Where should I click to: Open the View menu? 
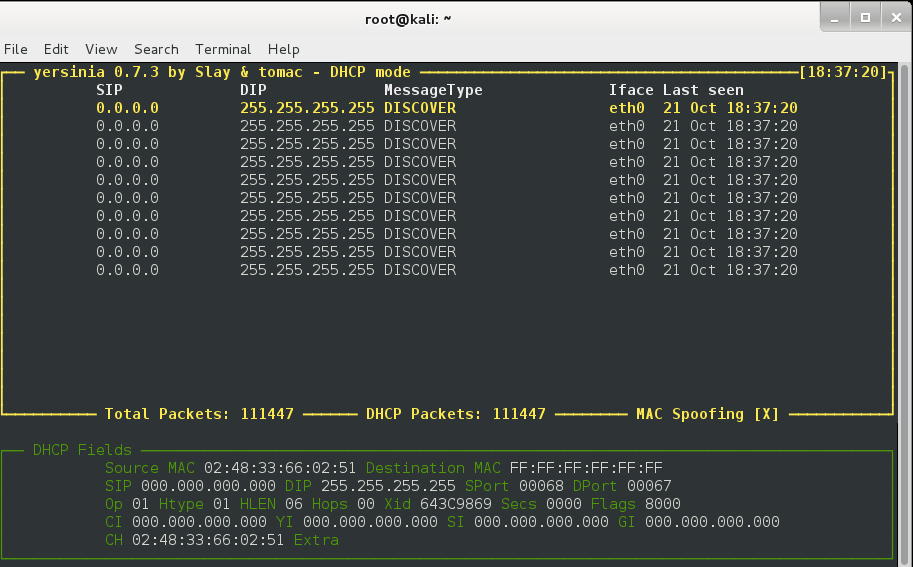click(x=101, y=49)
